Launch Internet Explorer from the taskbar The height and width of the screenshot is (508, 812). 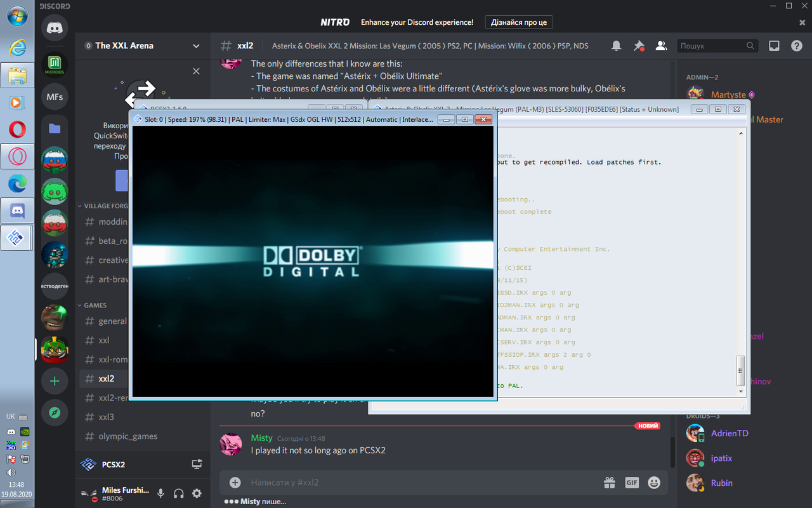(17, 46)
